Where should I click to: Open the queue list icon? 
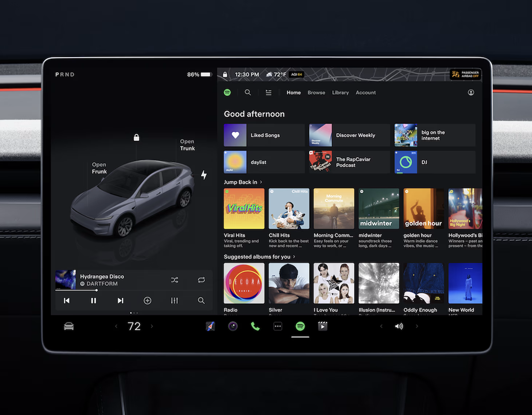[x=269, y=92]
